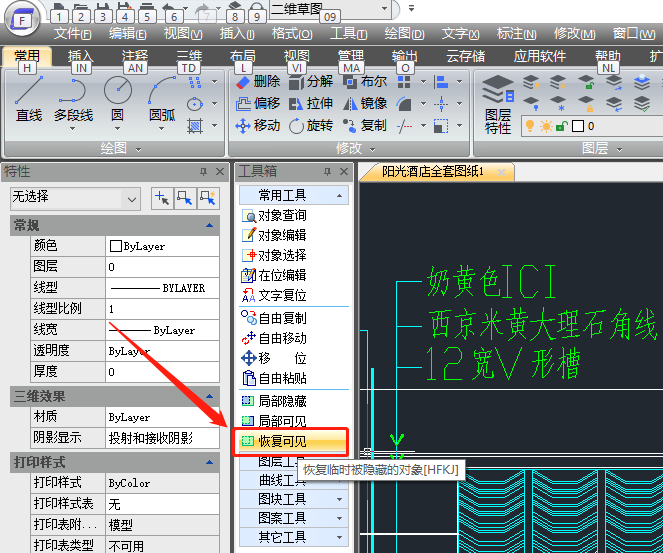The height and width of the screenshot is (553, 663).
Task: Select the 圆弧 (Arc) drawing tool
Action: pos(162,100)
